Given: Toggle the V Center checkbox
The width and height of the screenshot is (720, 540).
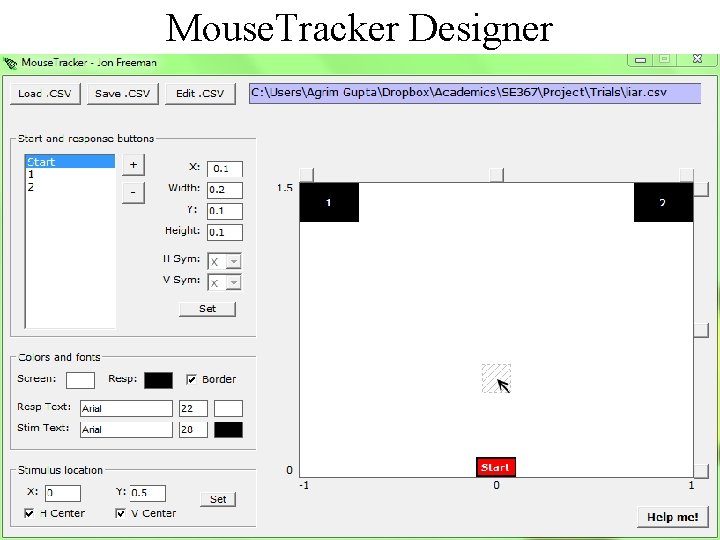Looking at the screenshot, I should click(x=120, y=513).
